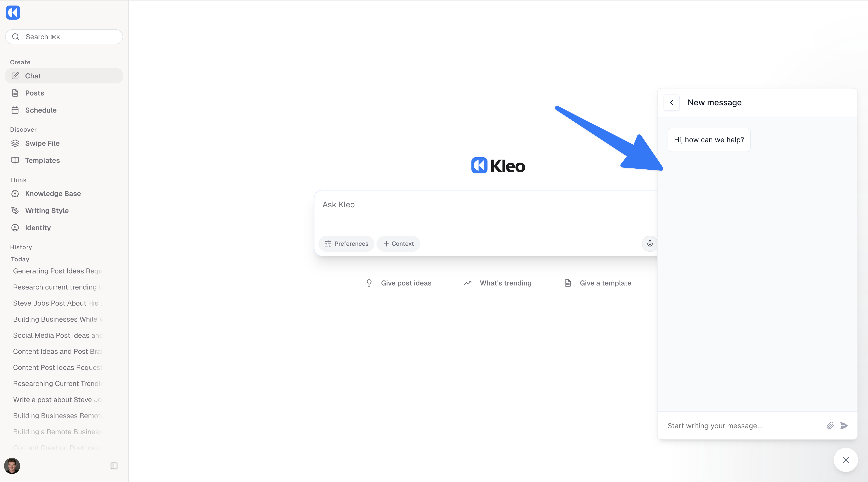Screen dimensions: 868x482
Task: Collapse the sidebar panel
Action: [x=114, y=466]
